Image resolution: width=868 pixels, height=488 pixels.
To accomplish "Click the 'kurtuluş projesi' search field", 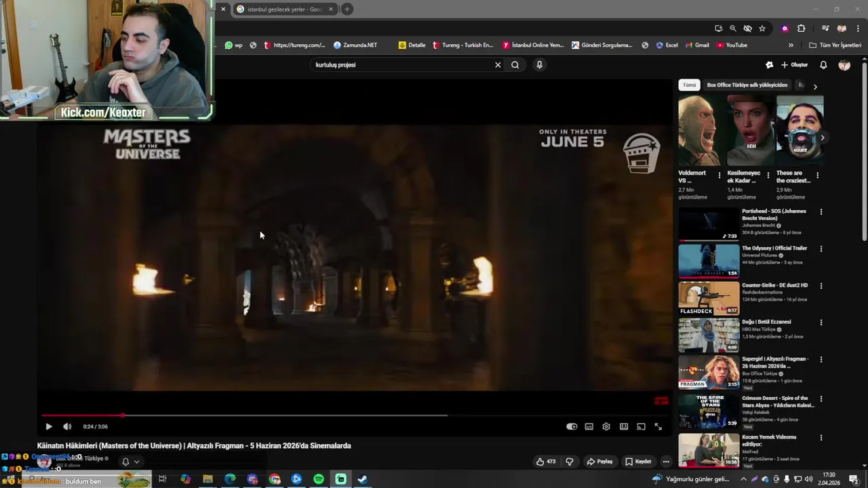I will pos(403,65).
